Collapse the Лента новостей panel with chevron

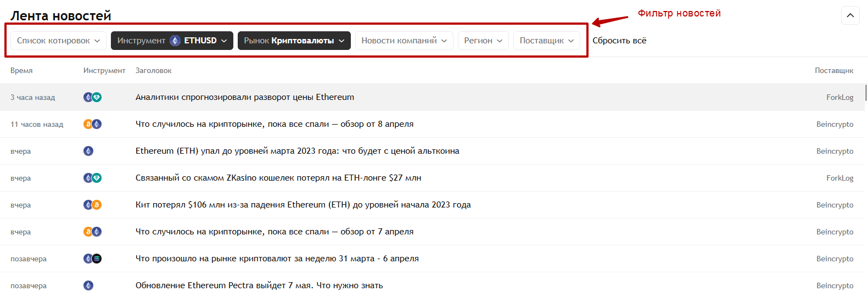[850, 15]
